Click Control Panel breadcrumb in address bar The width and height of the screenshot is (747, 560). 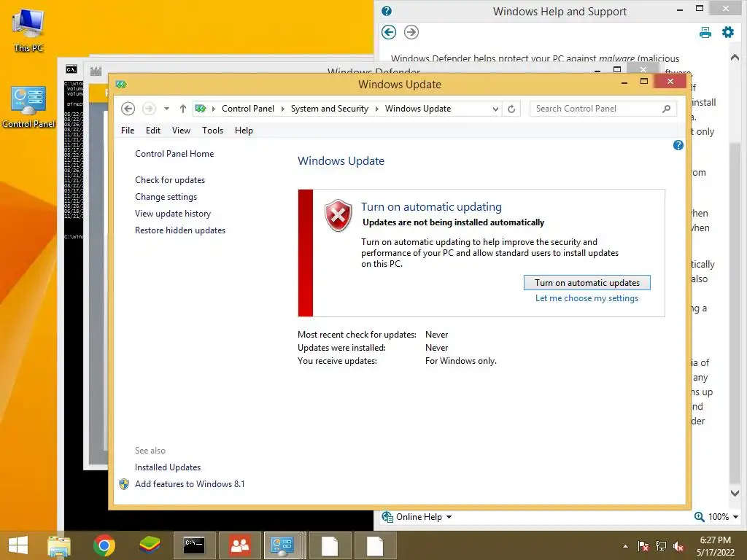(x=248, y=109)
